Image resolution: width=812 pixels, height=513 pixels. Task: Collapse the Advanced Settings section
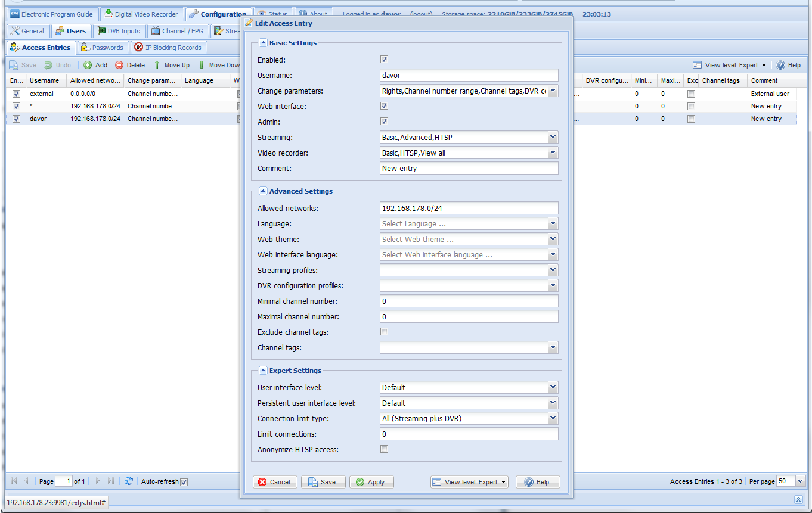[x=263, y=191]
